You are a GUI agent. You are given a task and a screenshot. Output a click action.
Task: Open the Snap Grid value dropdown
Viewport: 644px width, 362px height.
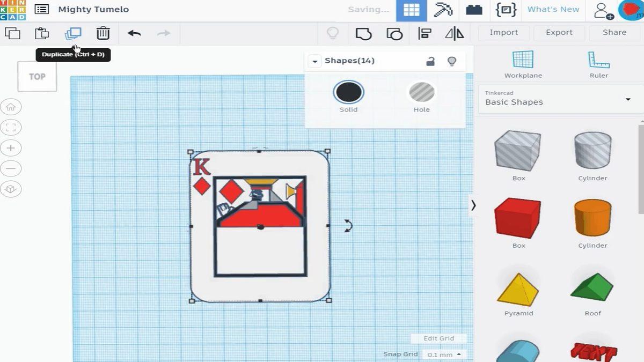443,354
